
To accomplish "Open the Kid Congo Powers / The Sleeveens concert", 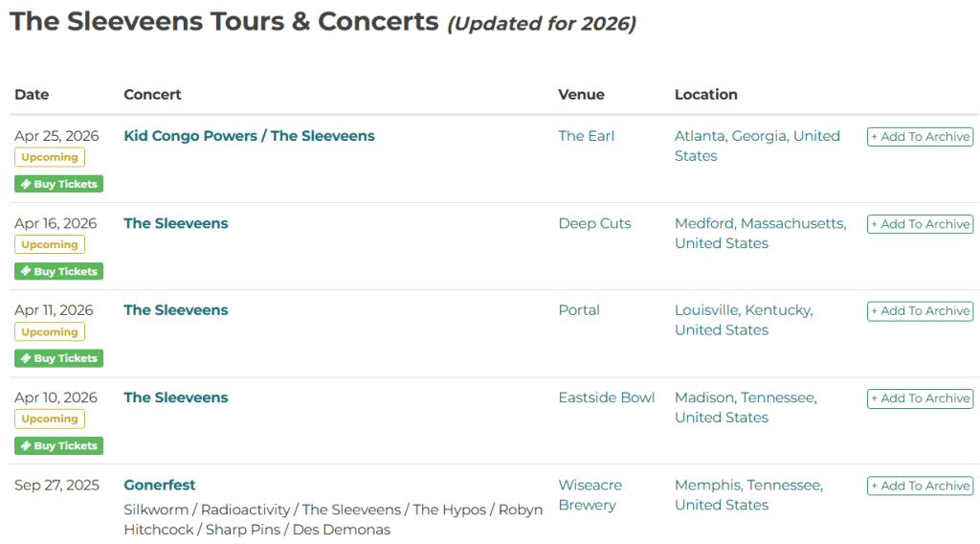I will [249, 136].
